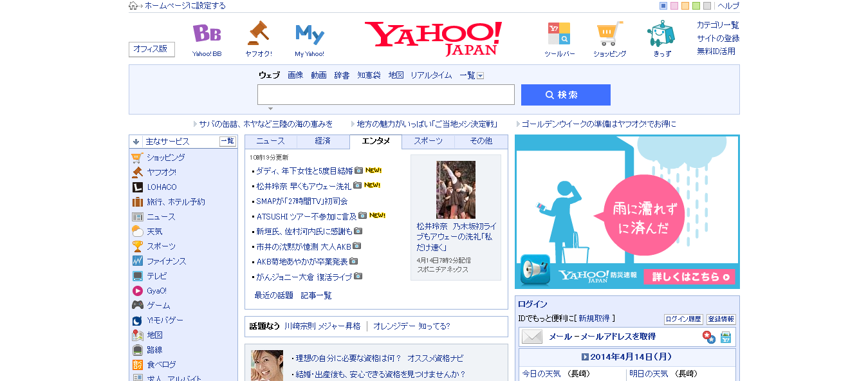Select the エンタメ tab
868x381 pixels.
[376, 142]
